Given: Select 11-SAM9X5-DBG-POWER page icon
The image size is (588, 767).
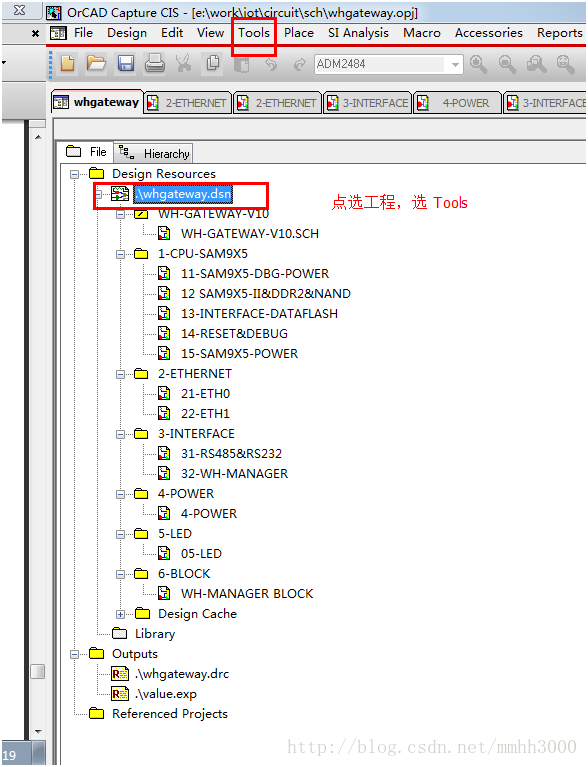Looking at the screenshot, I should click(x=164, y=273).
